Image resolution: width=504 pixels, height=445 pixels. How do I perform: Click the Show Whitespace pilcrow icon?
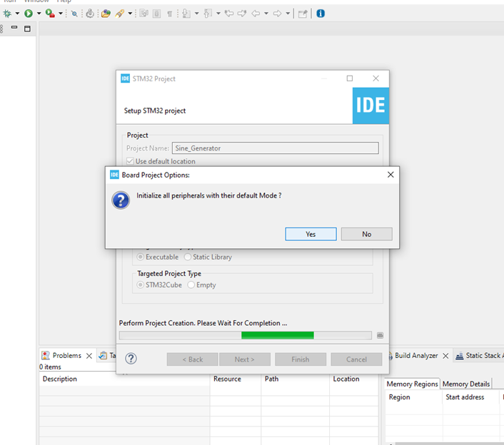click(x=169, y=14)
